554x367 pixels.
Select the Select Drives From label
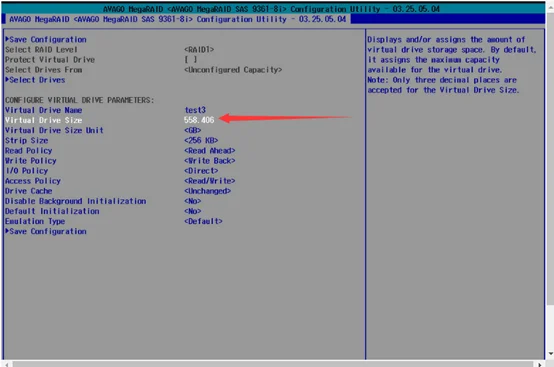coord(43,70)
